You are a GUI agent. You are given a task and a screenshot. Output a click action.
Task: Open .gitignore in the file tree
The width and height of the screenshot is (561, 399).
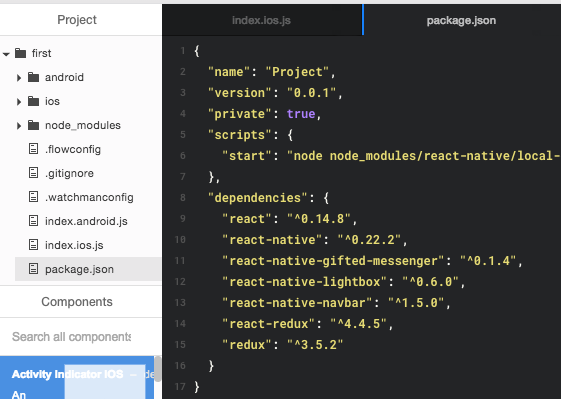69,173
